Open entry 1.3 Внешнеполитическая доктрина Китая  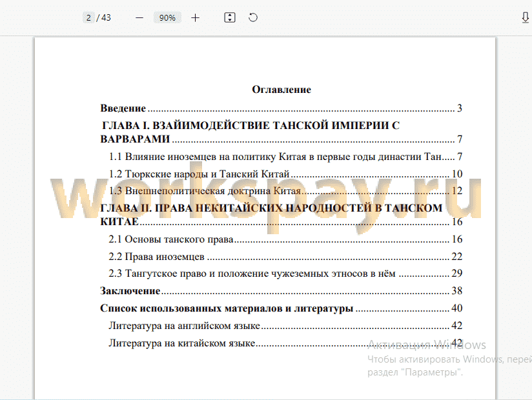[285, 191]
